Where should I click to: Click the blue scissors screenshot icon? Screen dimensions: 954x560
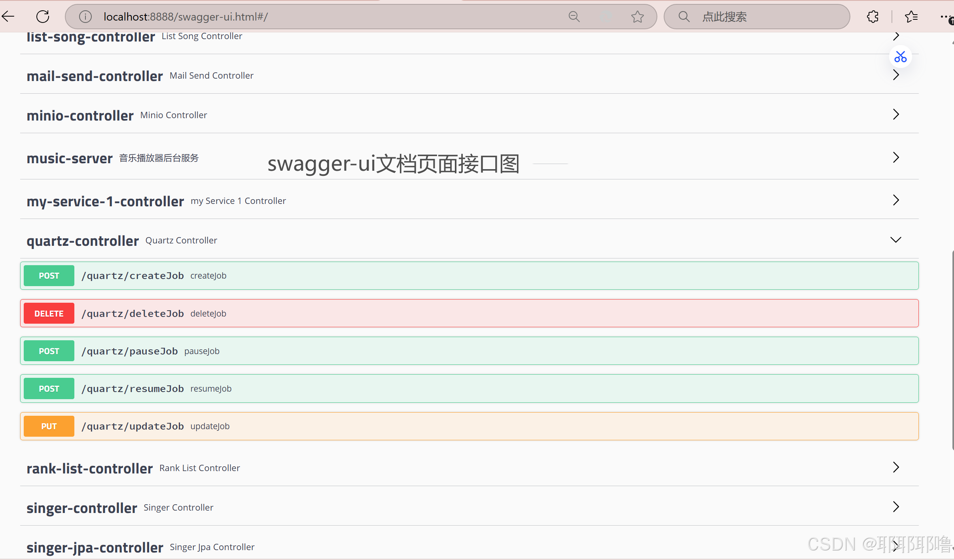[x=900, y=57]
